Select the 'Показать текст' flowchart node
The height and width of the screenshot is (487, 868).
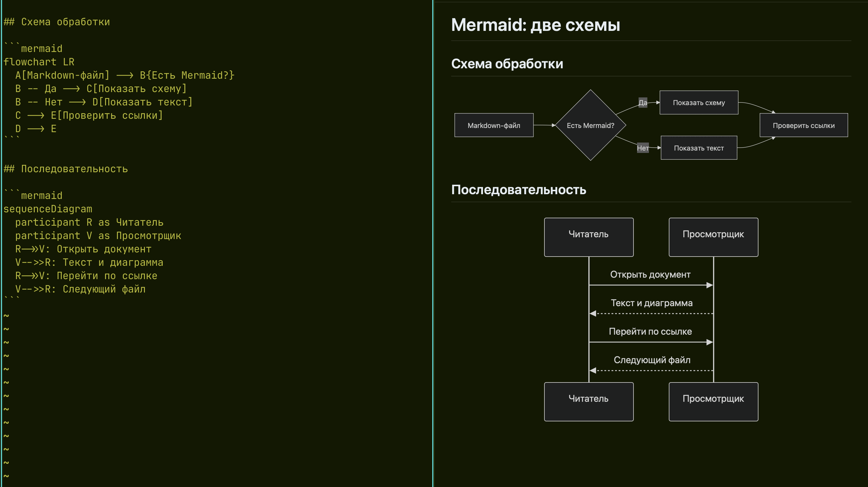pyautogui.click(x=699, y=148)
